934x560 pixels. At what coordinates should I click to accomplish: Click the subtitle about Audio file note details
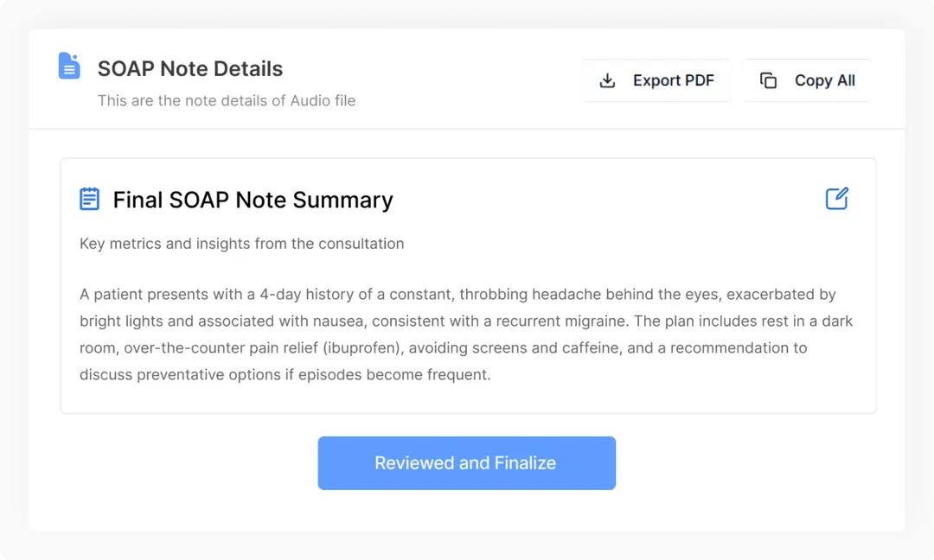(x=227, y=100)
